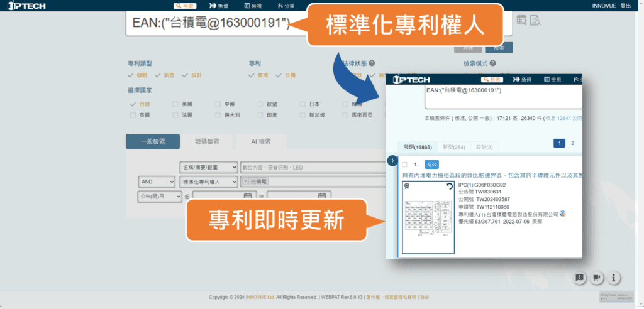Click the globe icon beside 台灣積體電路製造

[562, 214]
